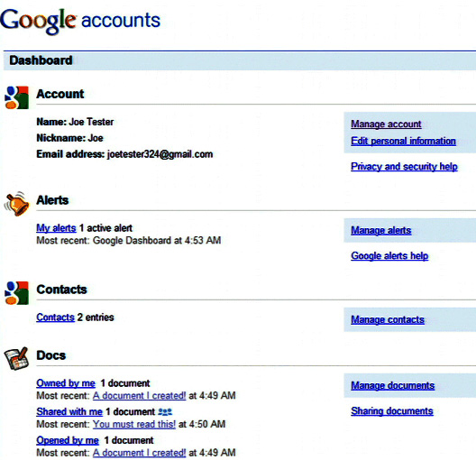
Task: Open the Owned by me documents link
Action: (66, 383)
